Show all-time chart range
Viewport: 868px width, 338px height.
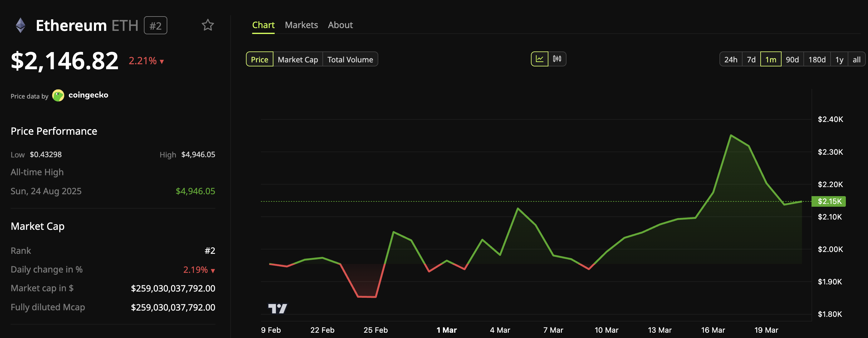click(x=856, y=60)
